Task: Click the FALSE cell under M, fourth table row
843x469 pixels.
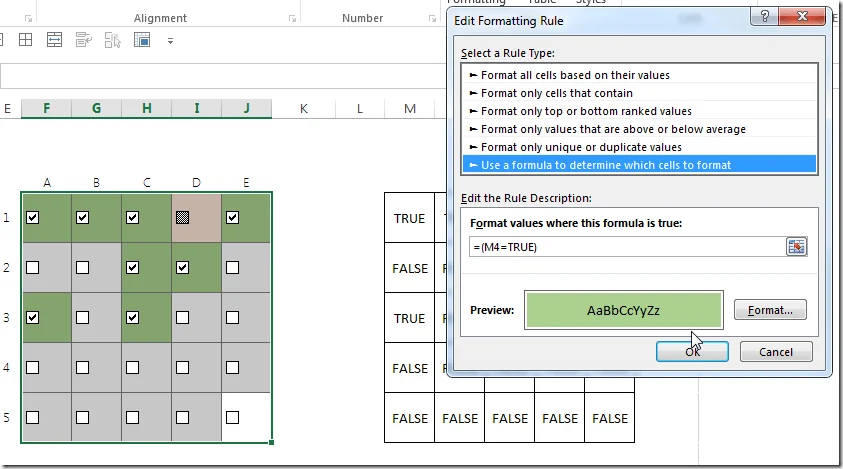Action: pyautogui.click(x=409, y=368)
